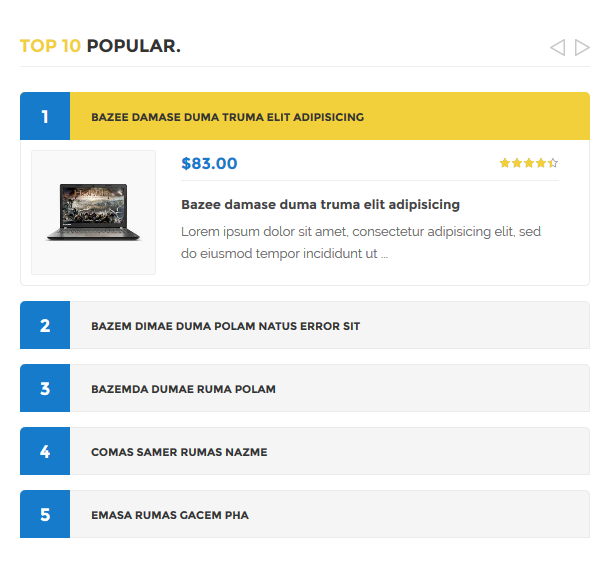Click the blue number 2 badge
Image resolution: width=604 pixels, height=568 pixels.
tap(45, 326)
